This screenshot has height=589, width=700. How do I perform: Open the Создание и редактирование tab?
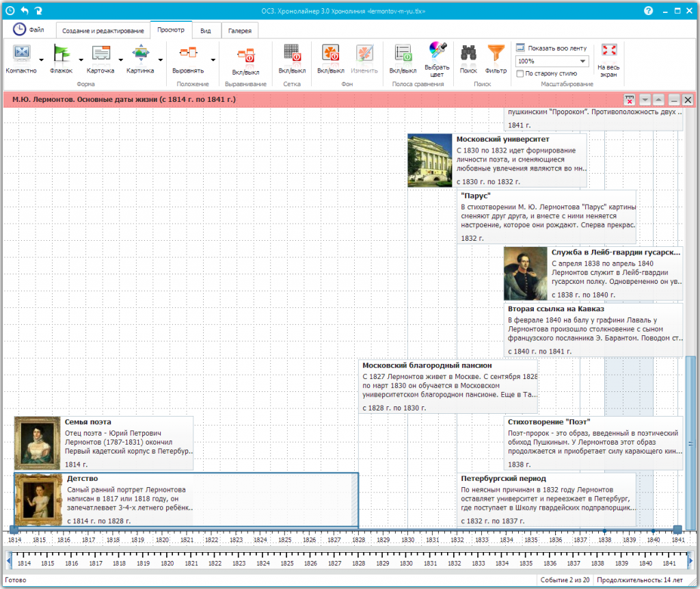(x=103, y=31)
